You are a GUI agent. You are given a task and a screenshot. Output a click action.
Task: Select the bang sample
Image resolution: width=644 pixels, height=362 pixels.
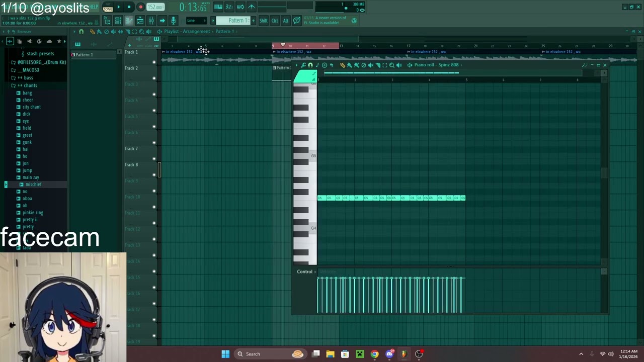(x=27, y=93)
